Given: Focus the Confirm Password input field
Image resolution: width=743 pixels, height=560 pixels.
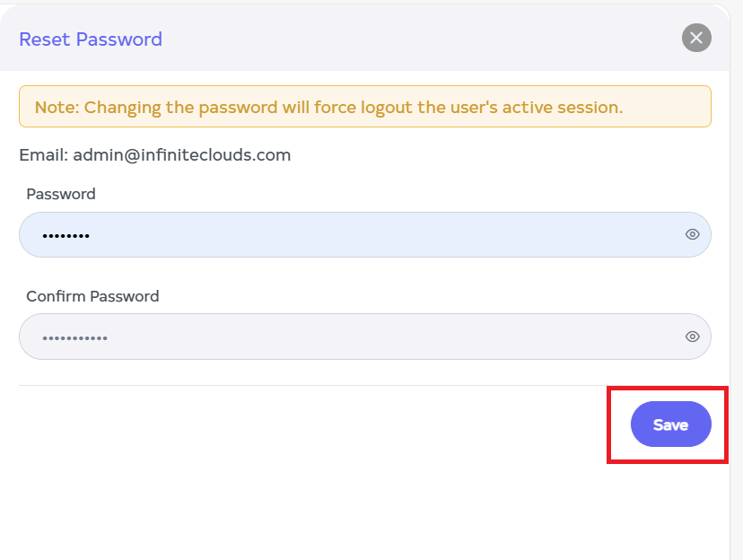Looking at the screenshot, I should (359, 337).
